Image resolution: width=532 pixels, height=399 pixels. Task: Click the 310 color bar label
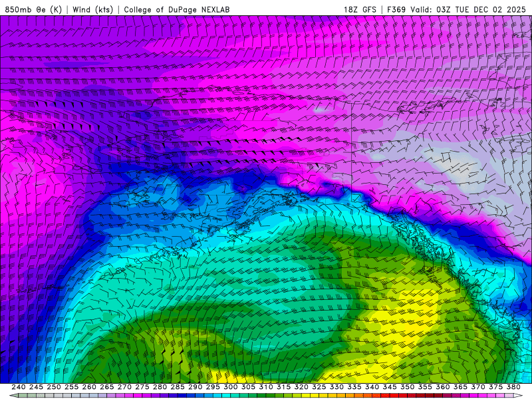coord(265,387)
